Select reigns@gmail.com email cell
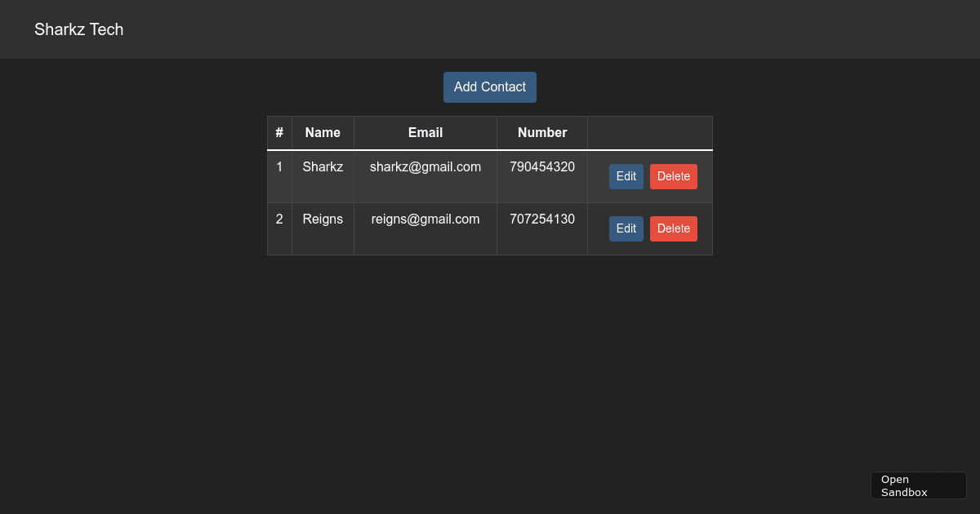Viewport: 980px width, 514px height. (425, 219)
